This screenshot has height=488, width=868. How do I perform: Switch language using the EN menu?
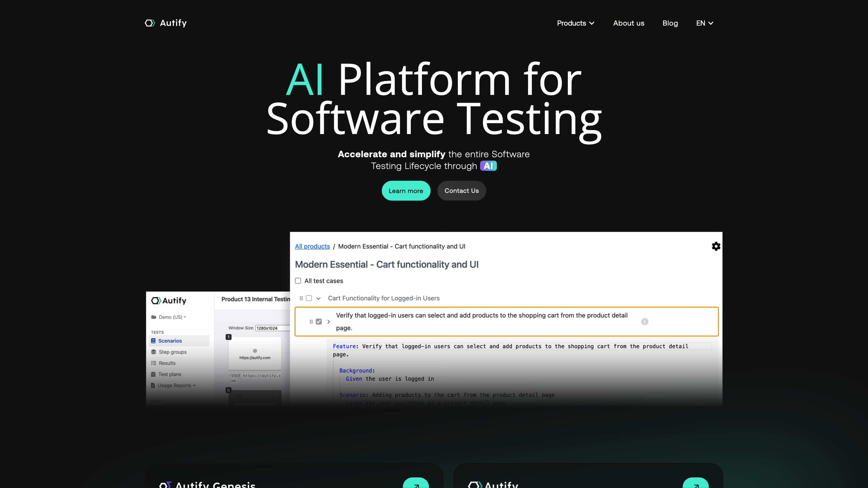pyautogui.click(x=705, y=23)
